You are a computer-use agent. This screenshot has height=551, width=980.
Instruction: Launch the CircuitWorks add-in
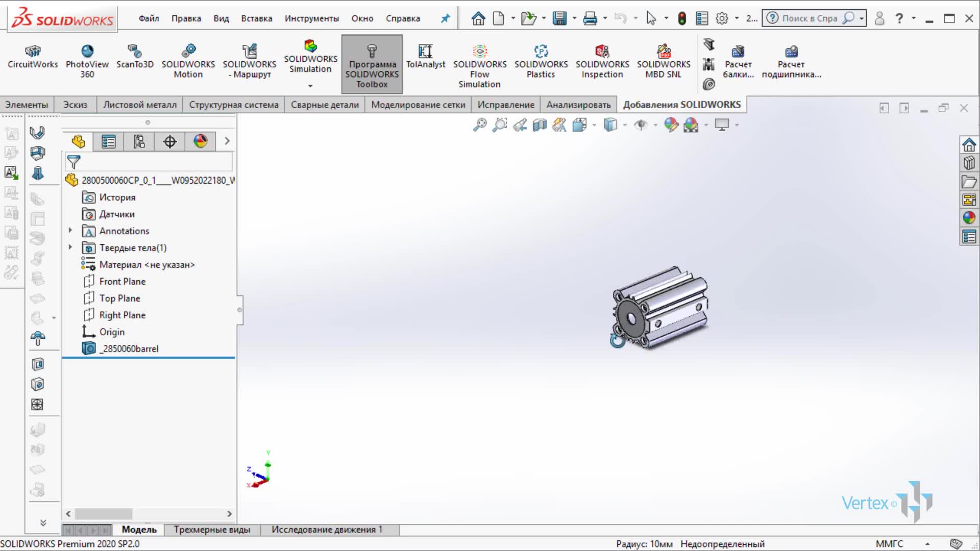click(x=33, y=57)
